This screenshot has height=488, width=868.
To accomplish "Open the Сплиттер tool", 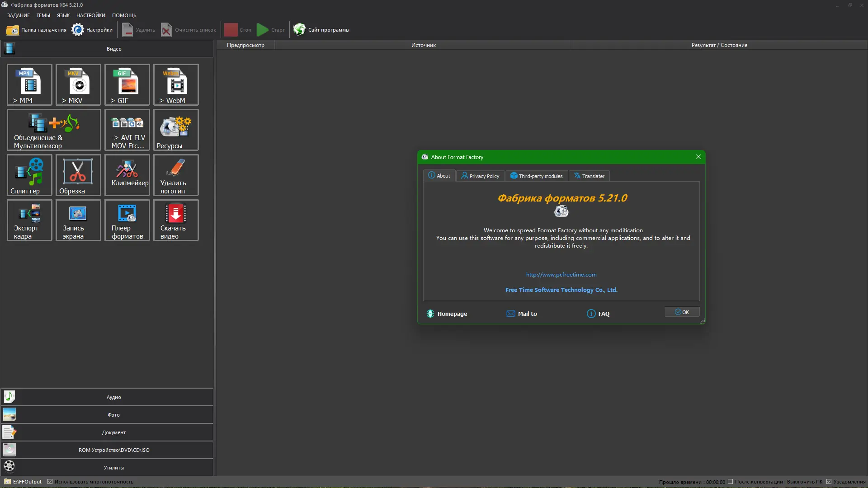I will [x=29, y=175].
